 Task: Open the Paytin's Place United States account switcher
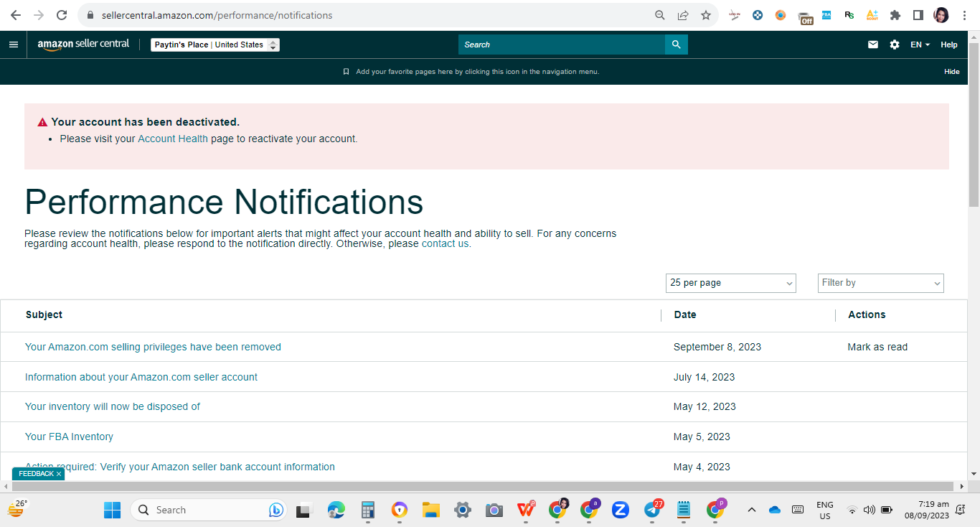tap(215, 45)
